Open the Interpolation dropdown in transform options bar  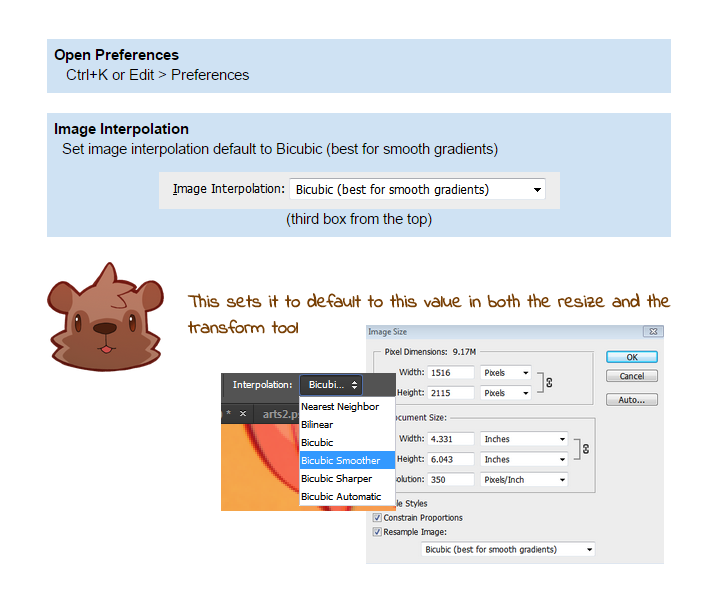click(331, 385)
